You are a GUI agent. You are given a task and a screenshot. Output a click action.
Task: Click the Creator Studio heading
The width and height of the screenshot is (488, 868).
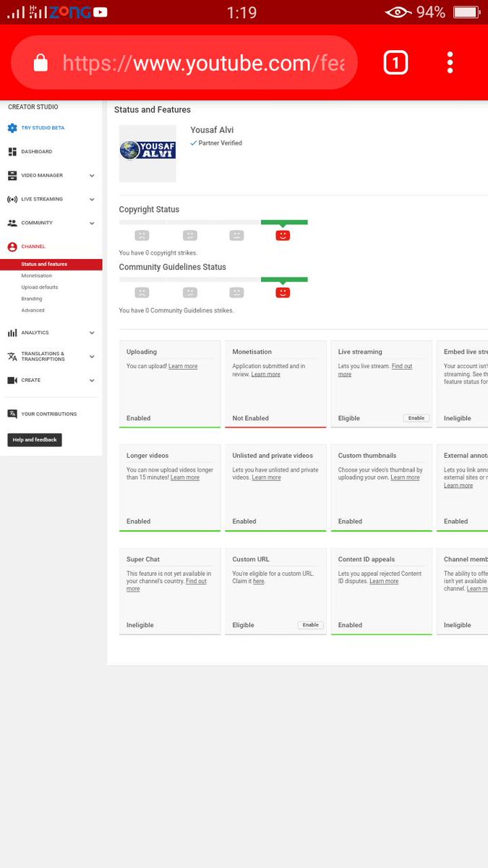click(x=33, y=107)
